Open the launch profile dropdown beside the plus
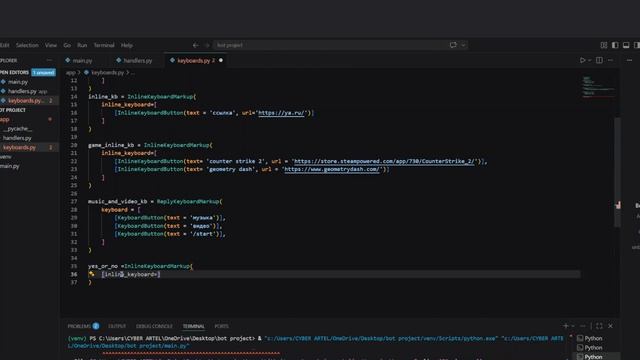Image resolution: width=640 pixels, height=360 pixels. 573,326
